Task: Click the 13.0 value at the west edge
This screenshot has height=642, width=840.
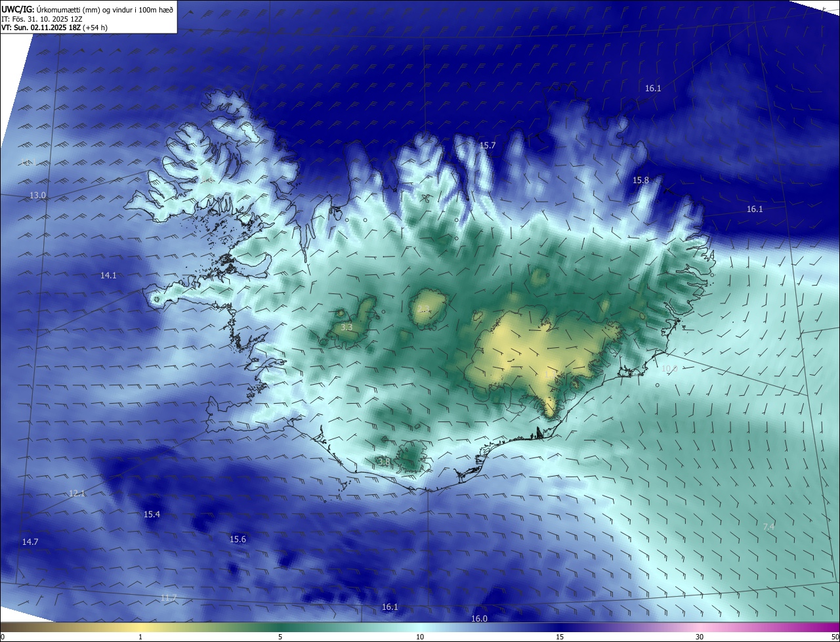Action: (x=38, y=196)
